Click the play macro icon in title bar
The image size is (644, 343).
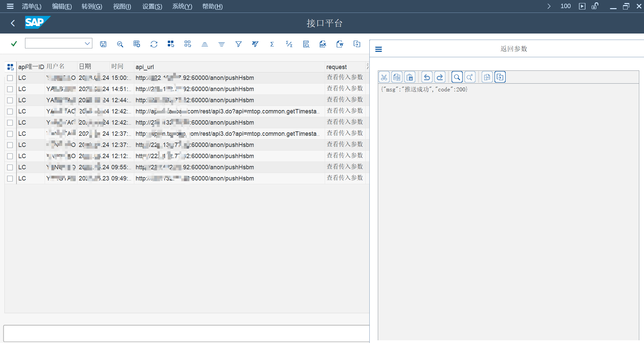coord(582,6)
